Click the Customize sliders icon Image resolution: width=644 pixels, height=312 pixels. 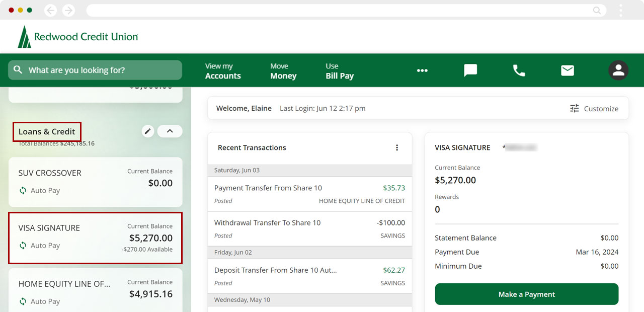[575, 108]
